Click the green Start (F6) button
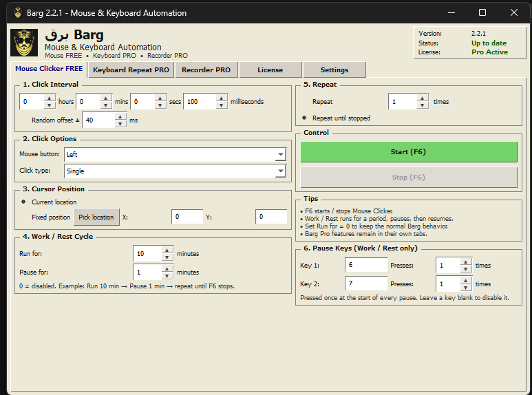The image size is (532, 395). (x=409, y=151)
